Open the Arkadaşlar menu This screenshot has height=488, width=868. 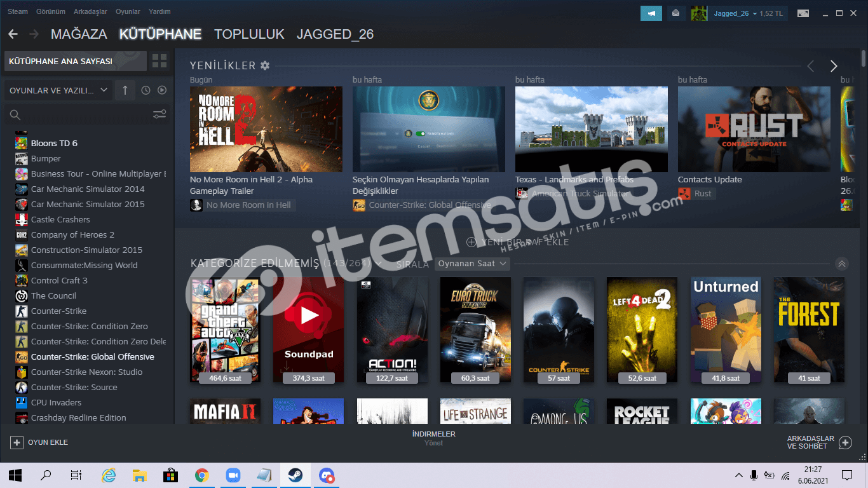[90, 11]
